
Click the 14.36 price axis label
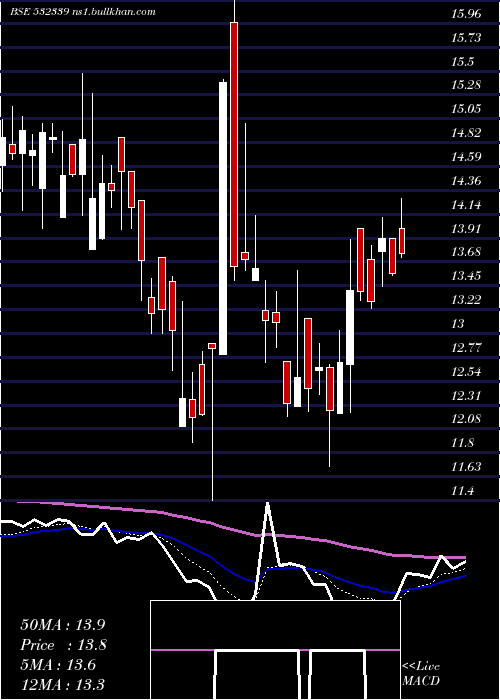pyautogui.click(x=466, y=181)
